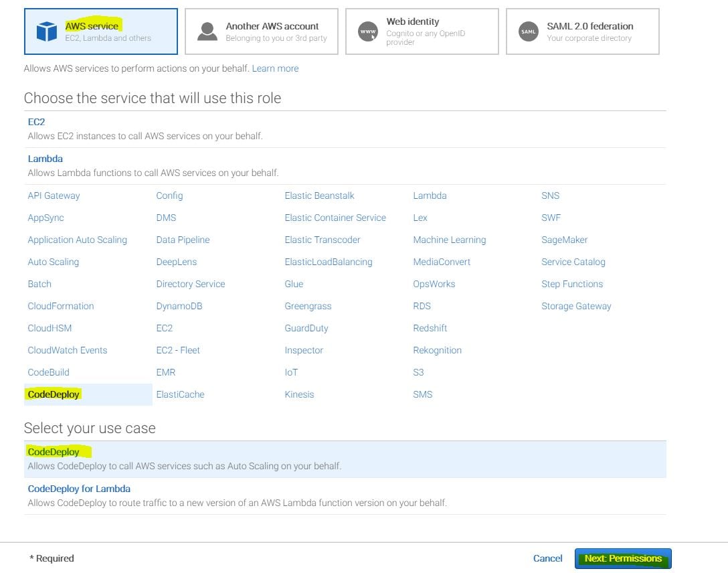Click the Web identity WWW icon
The width and height of the screenshot is (728, 573).
click(x=368, y=31)
